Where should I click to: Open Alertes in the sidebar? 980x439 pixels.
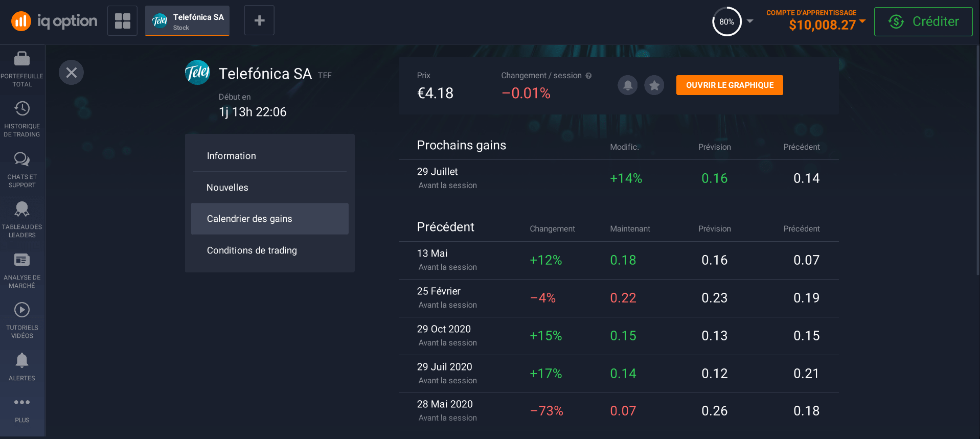coord(22,367)
